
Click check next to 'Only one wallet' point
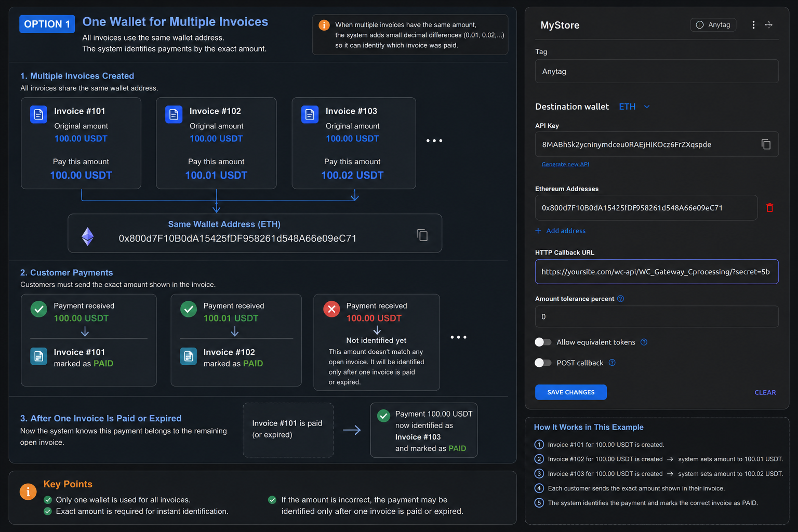point(48,500)
